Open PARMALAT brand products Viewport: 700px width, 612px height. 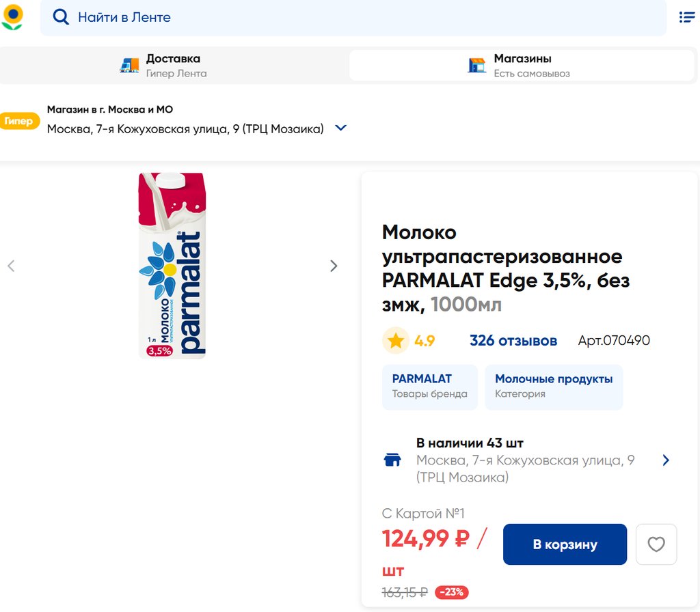pyautogui.click(x=429, y=386)
